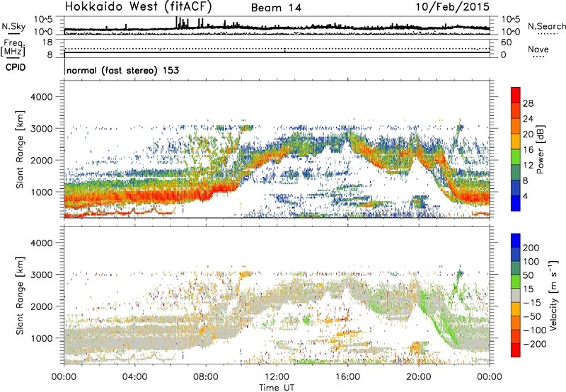
Task: Click the 4000 tick on the power panel
Action: click(42, 97)
